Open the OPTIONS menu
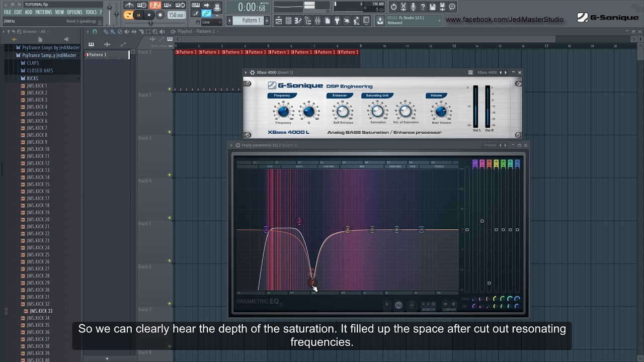This screenshot has width=644, height=362. pos(74,12)
